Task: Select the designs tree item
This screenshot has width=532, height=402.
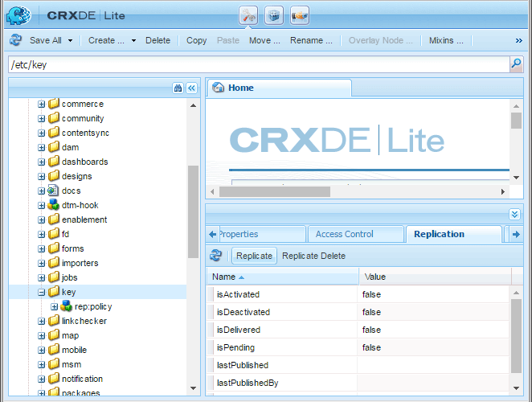Action: 76,176
